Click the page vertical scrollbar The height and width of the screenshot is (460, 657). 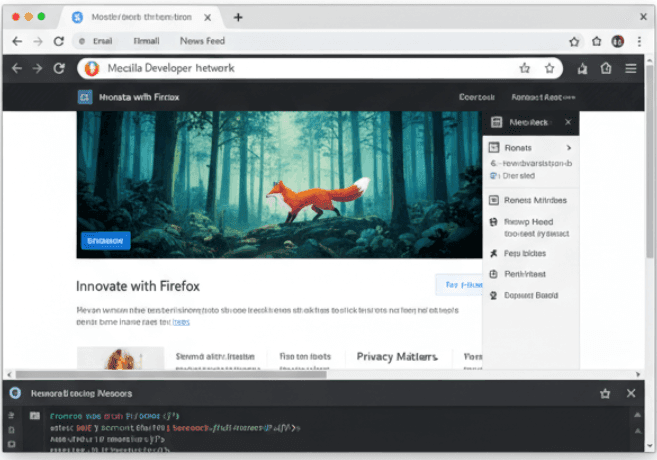tap(649, 161)
